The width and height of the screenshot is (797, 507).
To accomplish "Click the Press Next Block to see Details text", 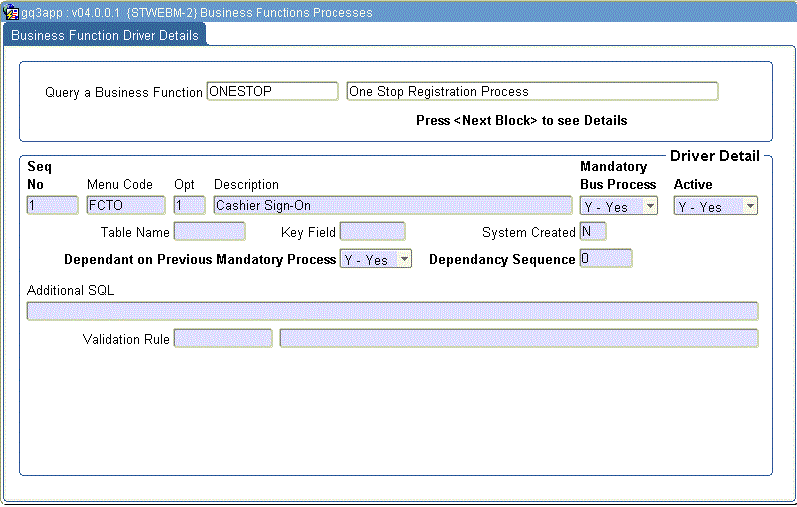I will point(522,121).
